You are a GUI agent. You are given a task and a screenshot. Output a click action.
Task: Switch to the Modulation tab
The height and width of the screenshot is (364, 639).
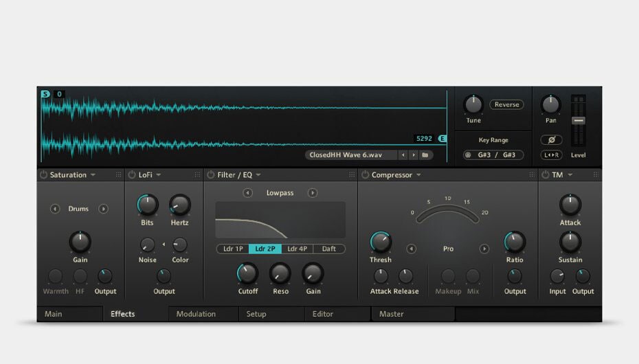point(196,314)
